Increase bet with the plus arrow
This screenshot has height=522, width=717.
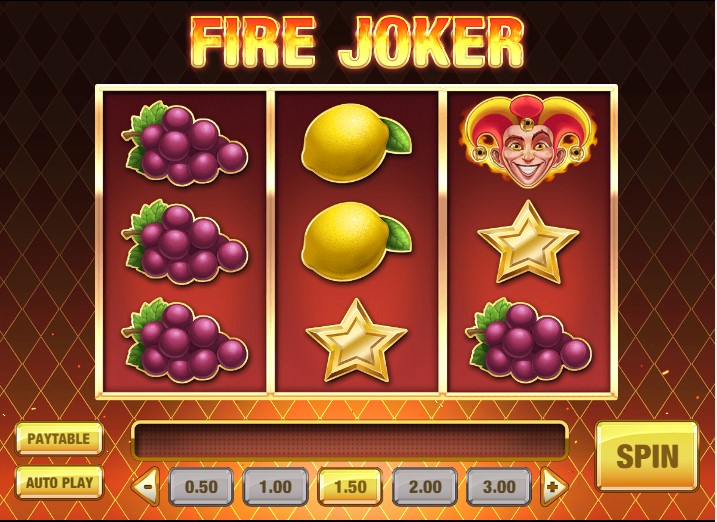pos(554,486)
